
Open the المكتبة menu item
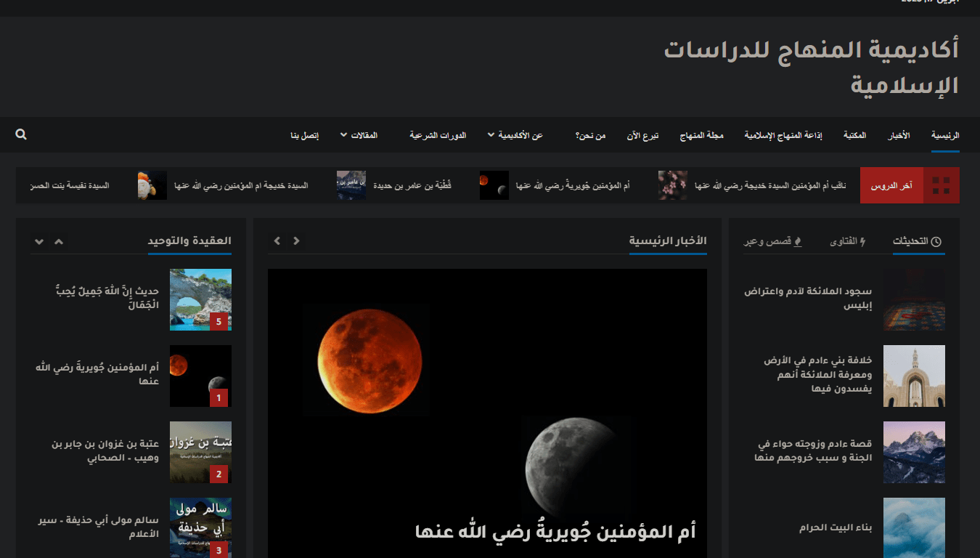coord(854,135)
